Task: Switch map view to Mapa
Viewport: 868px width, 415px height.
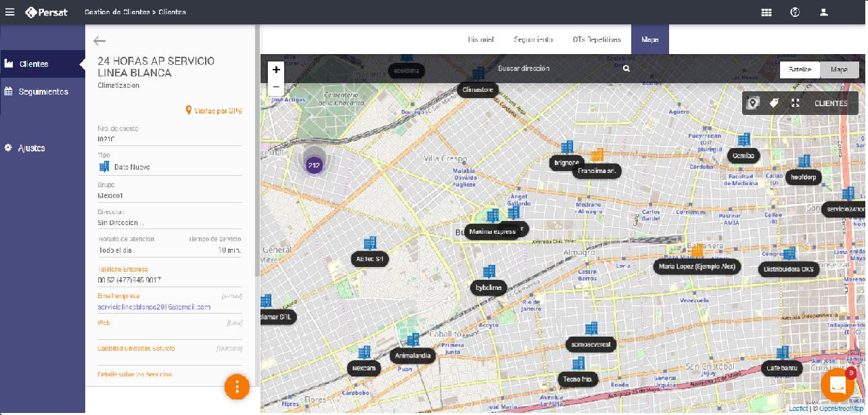Action: pos(839,69)
